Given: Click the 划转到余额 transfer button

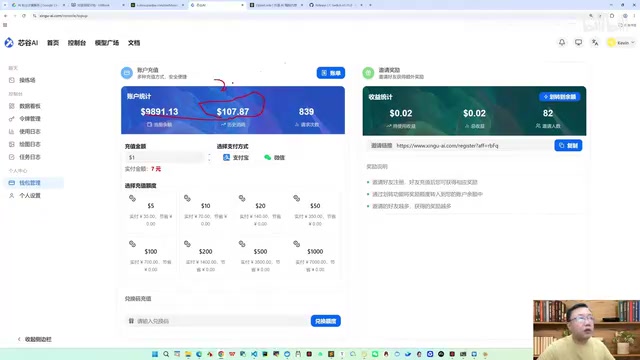Looking at the screenshot, I should tap(560, 97).
